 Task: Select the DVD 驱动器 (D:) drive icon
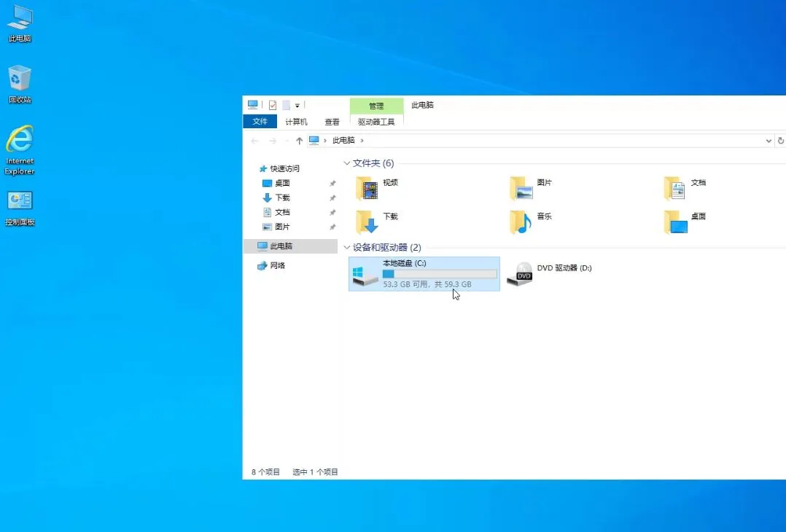coord(520,274)
